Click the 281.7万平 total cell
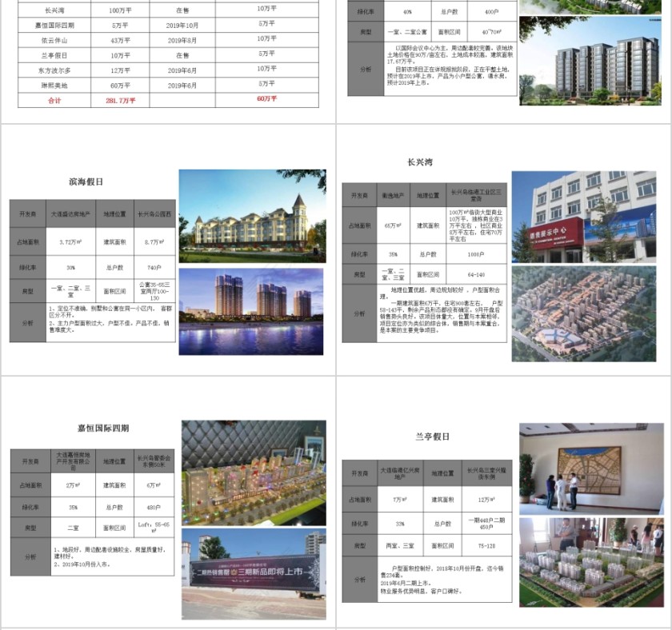The width and height of the screenshot is (672, 630). pyautogui.click(x=121, y=100)
